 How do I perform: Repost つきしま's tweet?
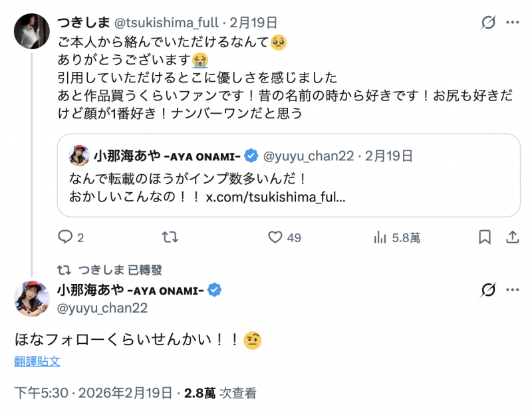coord(170,237)
